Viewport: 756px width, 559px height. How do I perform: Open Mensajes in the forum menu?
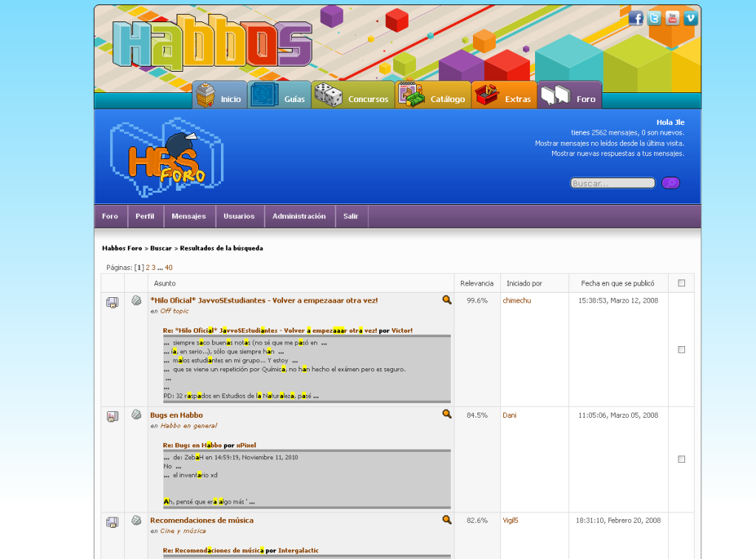coord(188,217)
